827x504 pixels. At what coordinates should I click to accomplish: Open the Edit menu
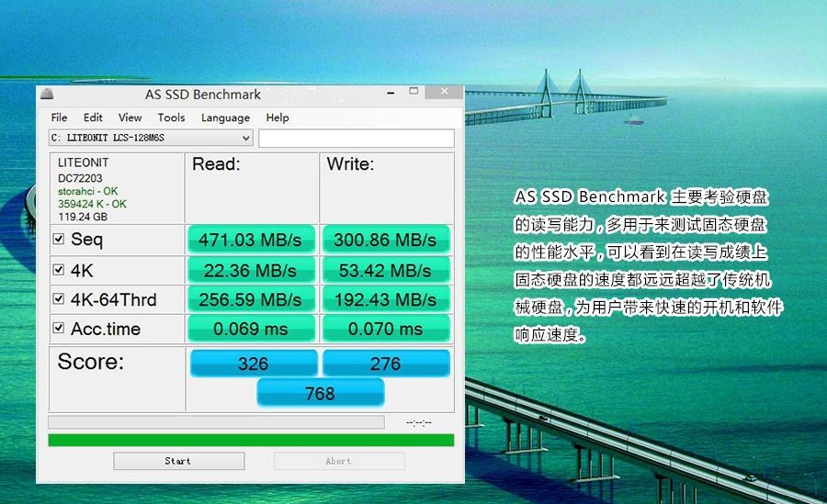click(x=93, y=118)
